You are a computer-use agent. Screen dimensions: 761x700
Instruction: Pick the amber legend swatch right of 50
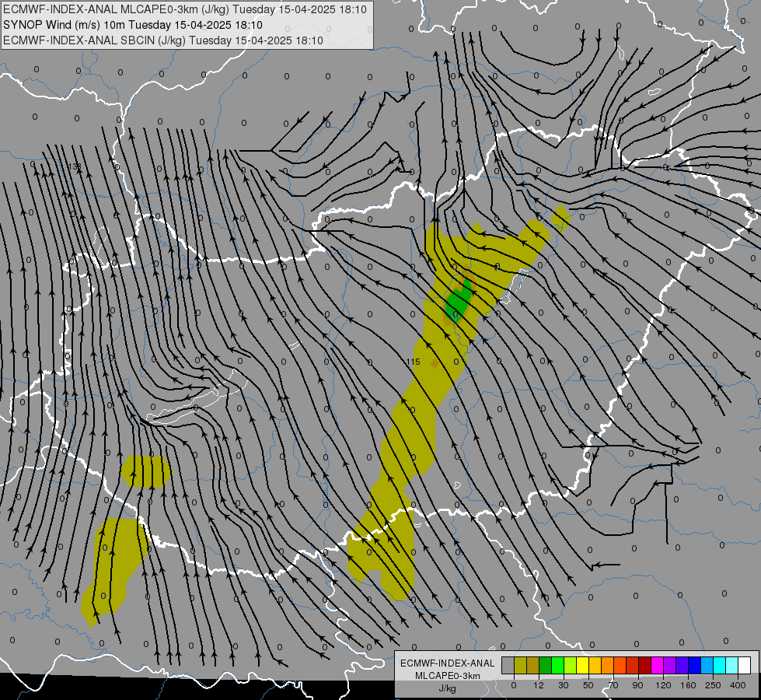(x=595, y=665)
